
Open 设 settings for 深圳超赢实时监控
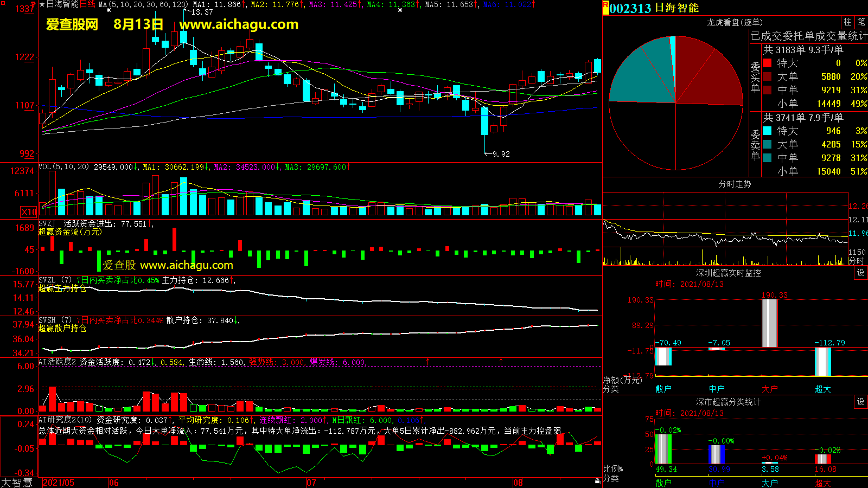(860, 273)
